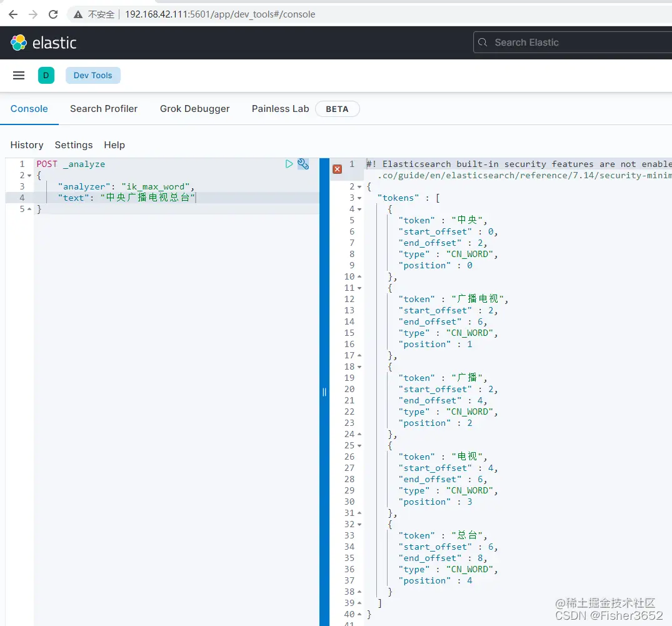Click the browser address bar URL
The height and width of the screenshot is (626, 672).
point(220,14)
